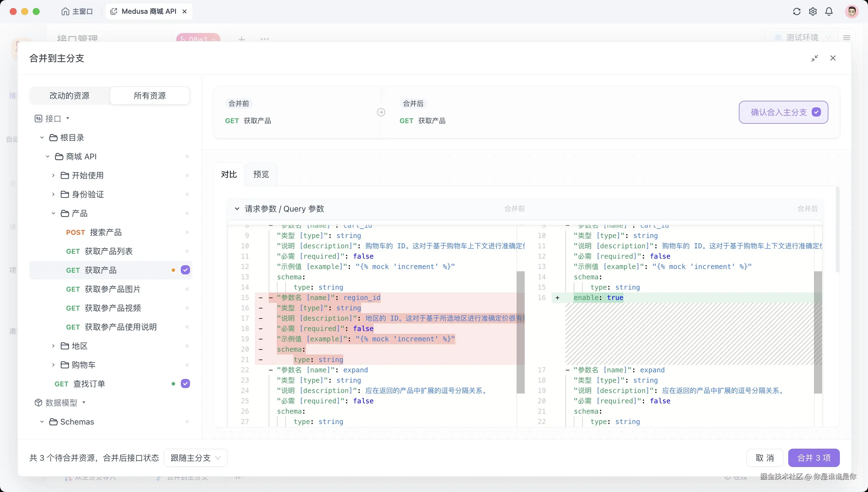Toggle the green check on 确认合入主分支
This screenshot has width=868, height=492.
point(817,112)
